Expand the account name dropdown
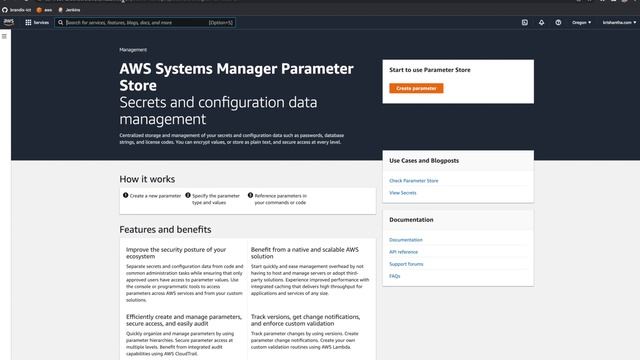The width and height of the screenshot is (640, 360). point(619,22)
